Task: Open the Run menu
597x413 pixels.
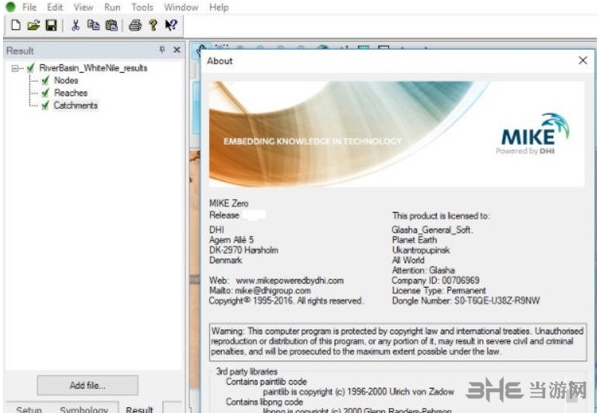Action: click(112, 7)
